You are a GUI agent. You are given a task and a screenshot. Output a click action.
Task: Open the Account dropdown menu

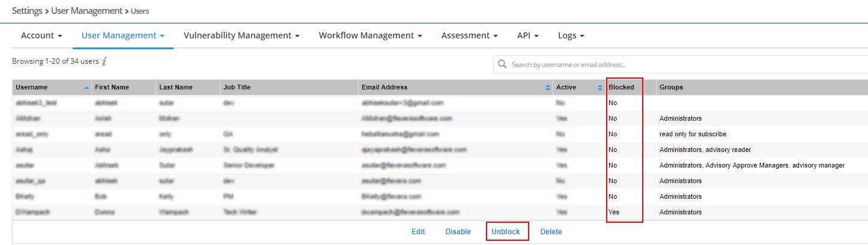click(41, 35)
